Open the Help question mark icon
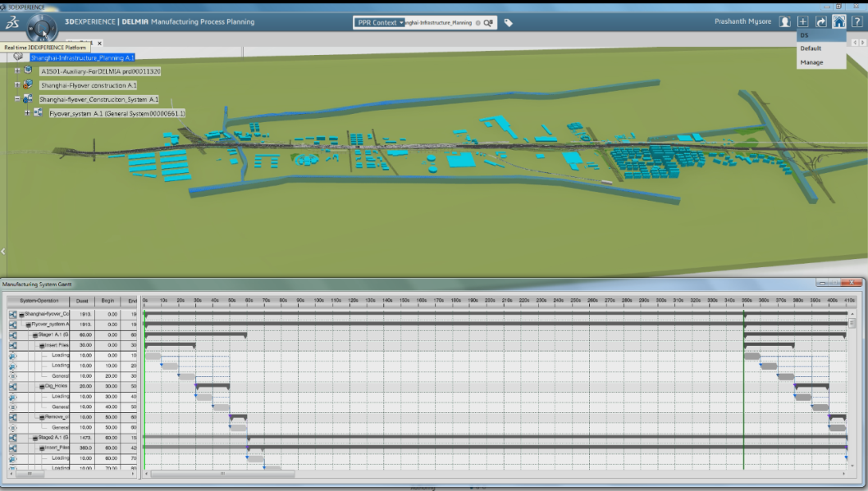This screenshot has height=491, width=868. click(x=857, y=22)
